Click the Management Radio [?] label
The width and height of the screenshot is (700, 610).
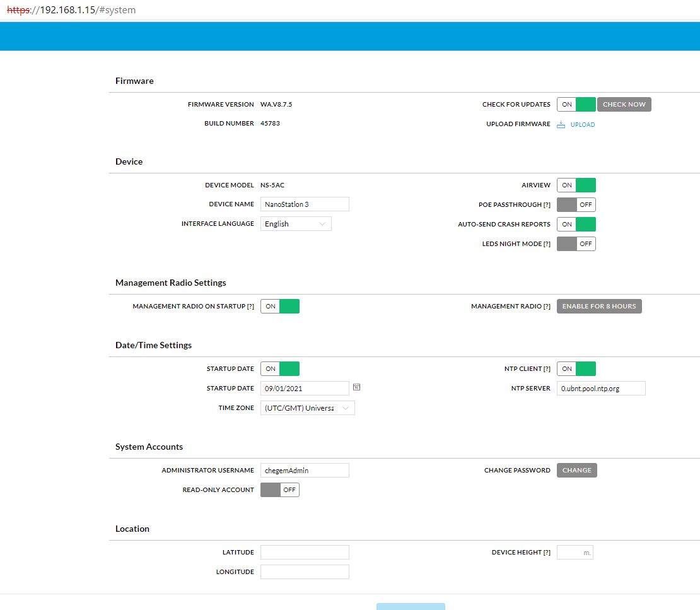click(x=511, y=307)
